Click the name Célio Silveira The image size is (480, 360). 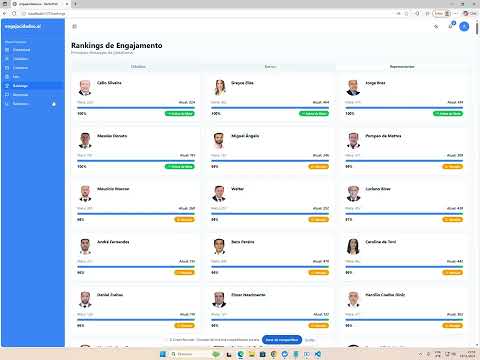click(109, 83)
